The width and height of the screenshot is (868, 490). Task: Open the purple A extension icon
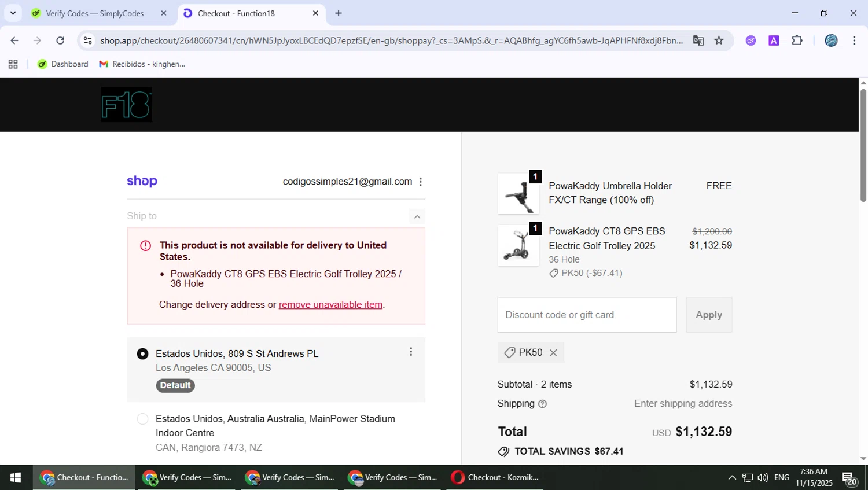click(774, 40)
